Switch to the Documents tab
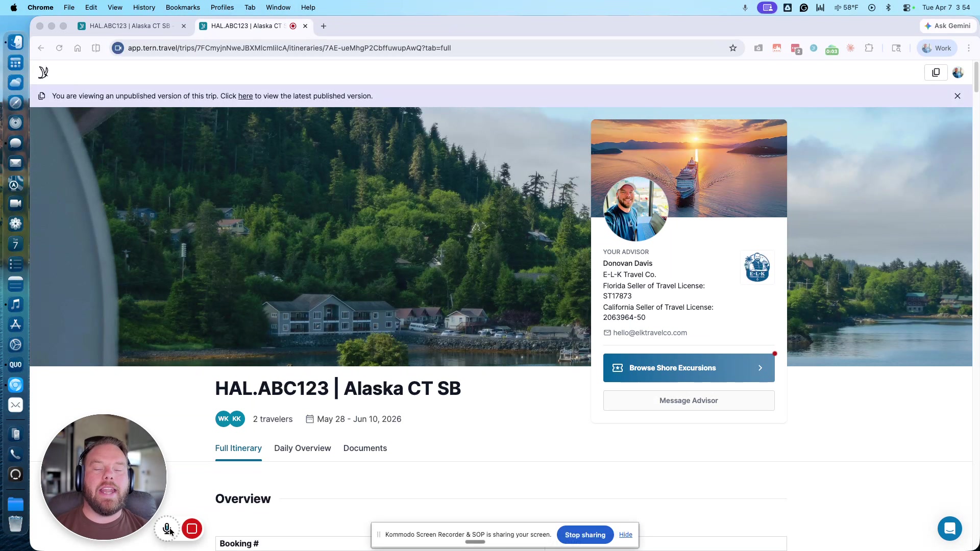Screen dimensions: 980x551 365,448
